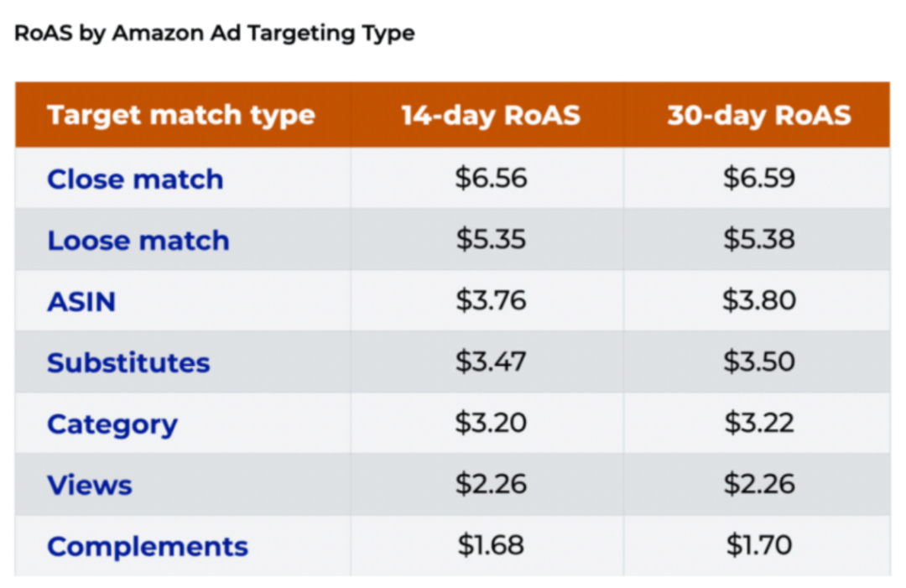Click the 30-day RoAS column header
The height and width of the screenshot is (588, 906).
coord(758,115)
